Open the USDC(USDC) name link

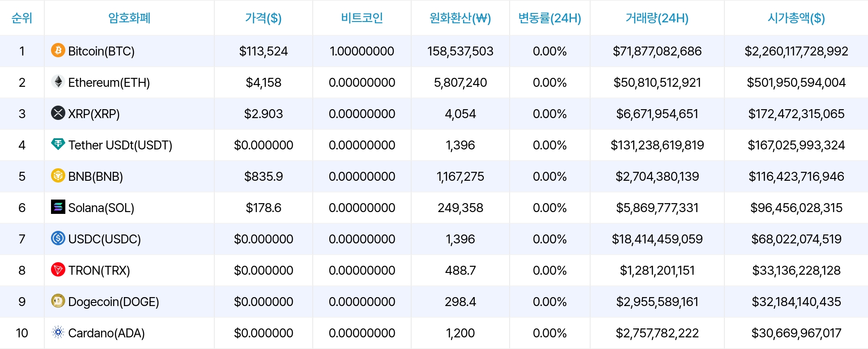point(105,239)
